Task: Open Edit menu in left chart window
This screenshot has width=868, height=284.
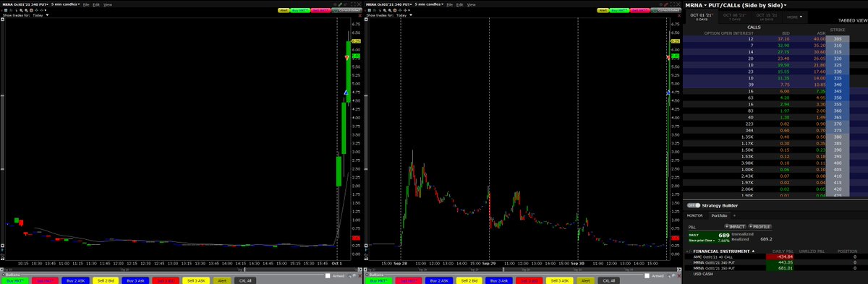Action: coord(96,4)
